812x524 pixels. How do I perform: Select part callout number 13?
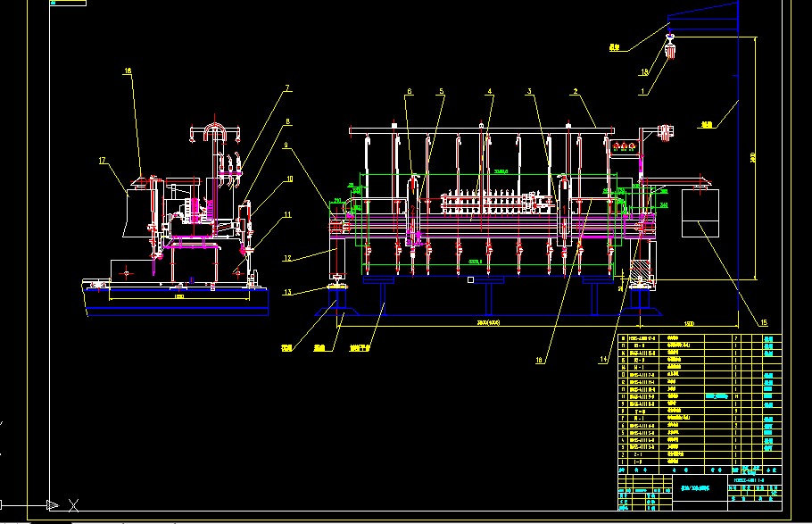coord(287,292)
